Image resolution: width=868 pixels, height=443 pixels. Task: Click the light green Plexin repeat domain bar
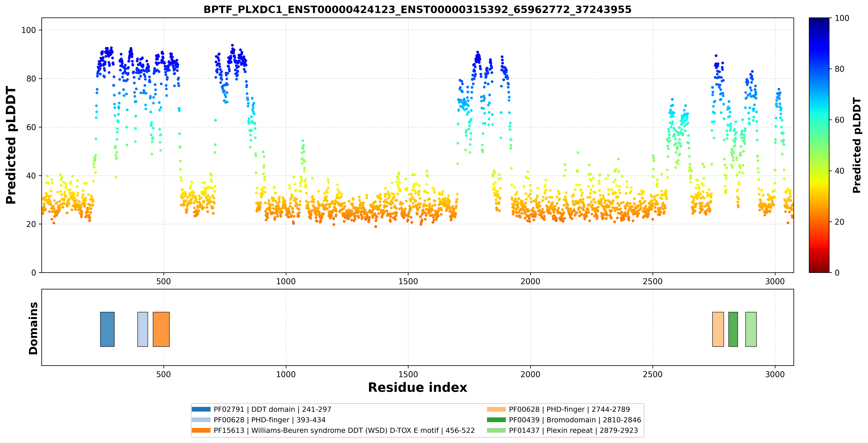click(x=751, y=329)
